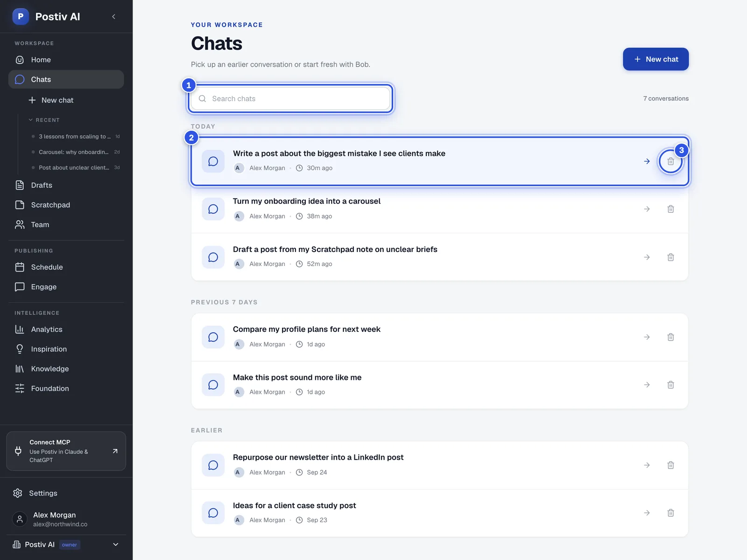Collapse the sidebar with the chevron
Image resolution: width=747 pixels, height=560 pixels.
click(x=113, y=17)
